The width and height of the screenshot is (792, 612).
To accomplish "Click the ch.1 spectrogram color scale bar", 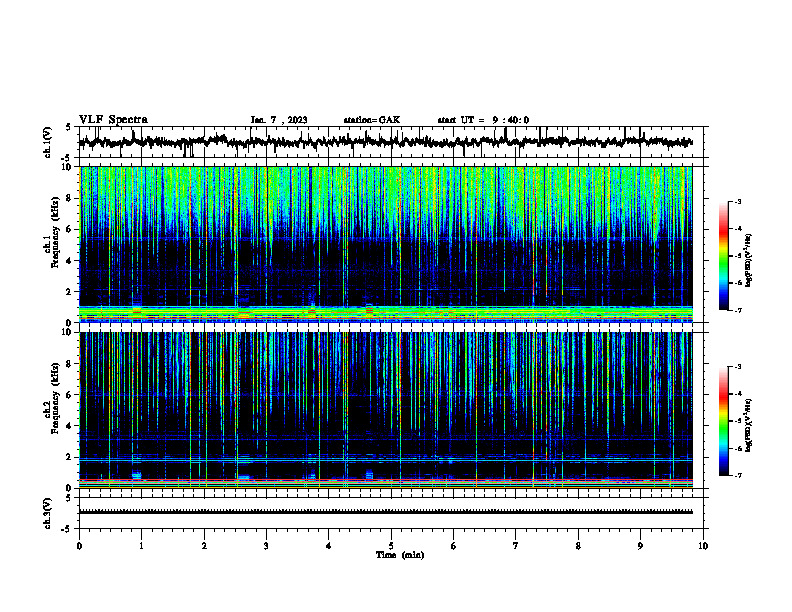I will click(x=724, y=256).
